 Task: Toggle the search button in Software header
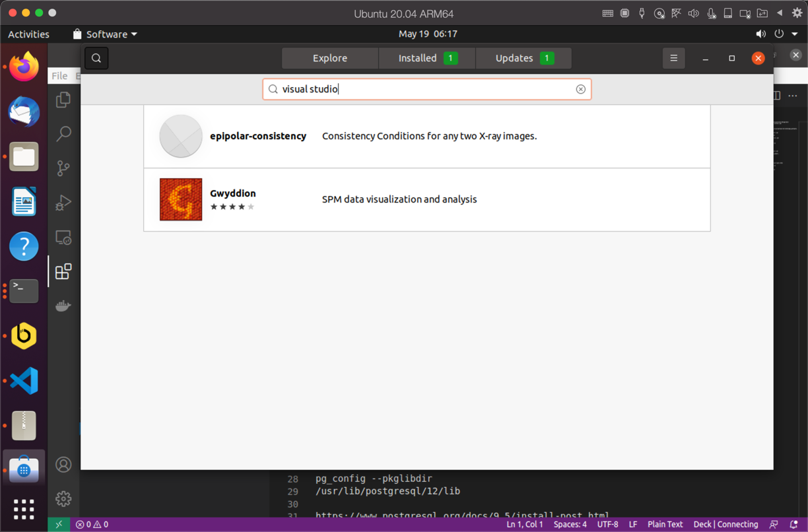click(x=96, y=58)
